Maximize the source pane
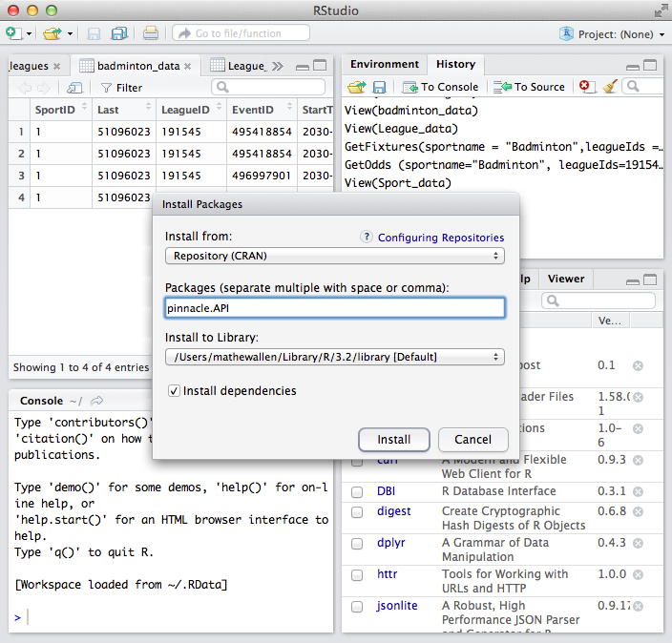Screen dimensions: 672x643 click(x=320, y=65)
